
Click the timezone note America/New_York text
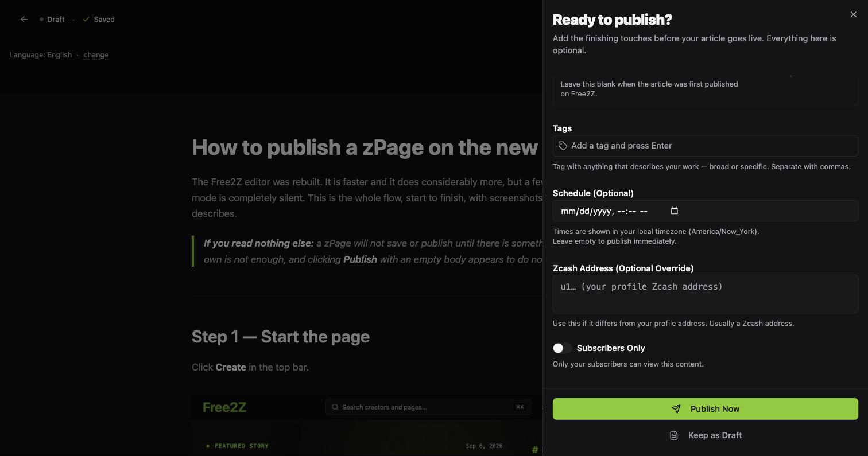point(656,232)
